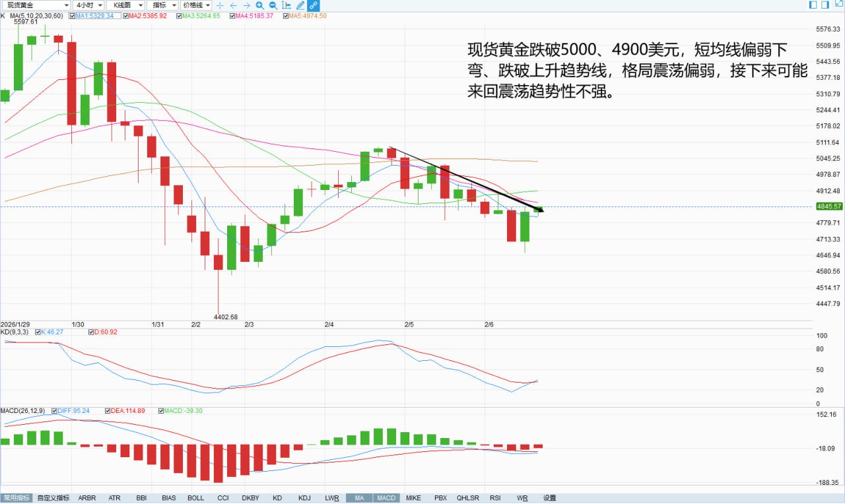
Task: Open 设置 at the indicator bar
Action: point(549,498)
